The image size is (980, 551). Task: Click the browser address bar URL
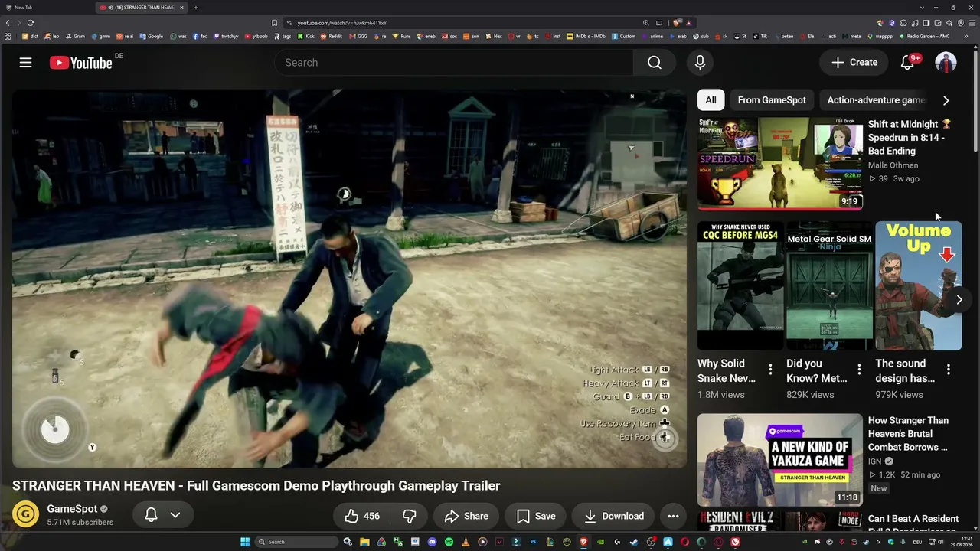click(342, 23)
